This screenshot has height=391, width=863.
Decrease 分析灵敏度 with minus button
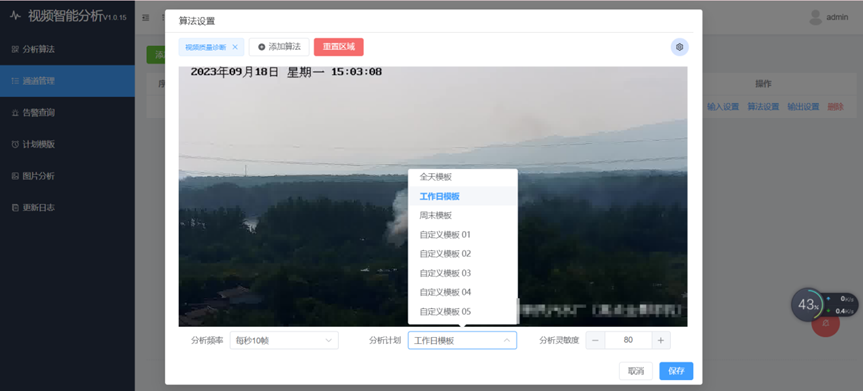(x=595, y=340)
